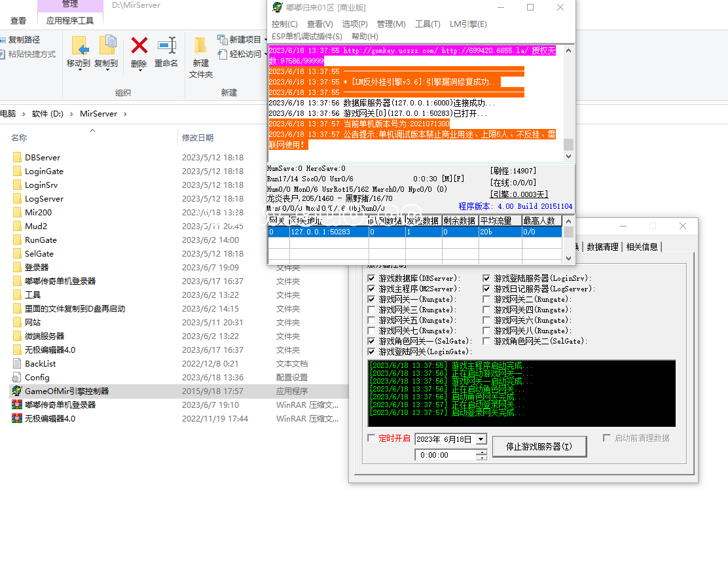Switch to the 数据清理 tab
Screen dimensions: 728x578
click(x=602, y=247)
